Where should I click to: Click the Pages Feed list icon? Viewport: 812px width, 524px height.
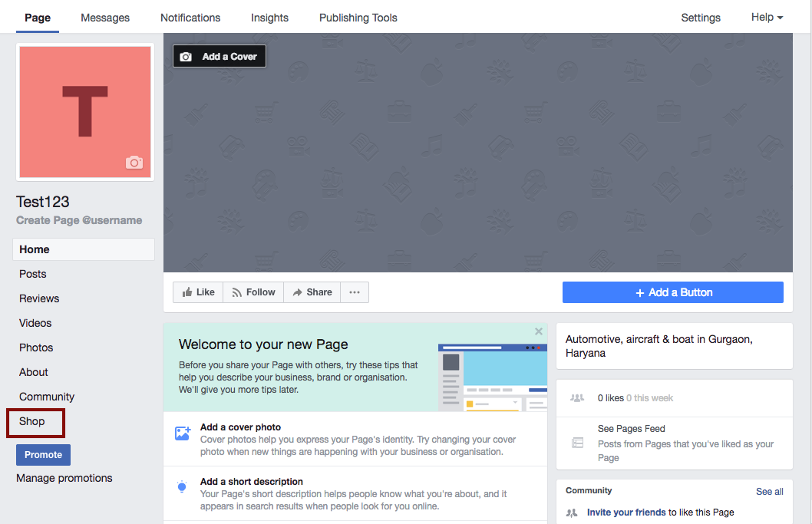click(x=577, y=443)
